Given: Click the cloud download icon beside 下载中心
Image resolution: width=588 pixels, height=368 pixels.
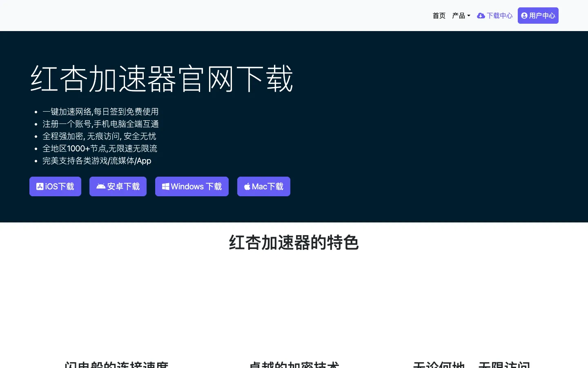Looking at the screenshot, I should tap(481, 16).
